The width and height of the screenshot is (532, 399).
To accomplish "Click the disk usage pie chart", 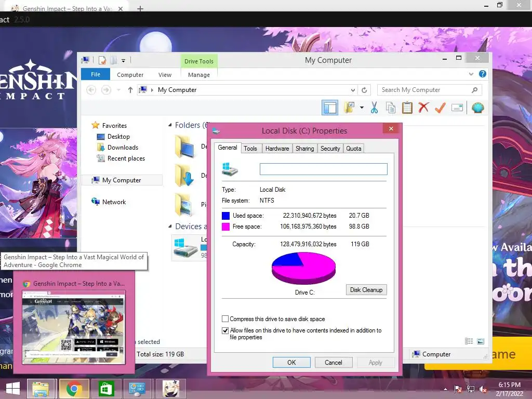I will (303, 269).
